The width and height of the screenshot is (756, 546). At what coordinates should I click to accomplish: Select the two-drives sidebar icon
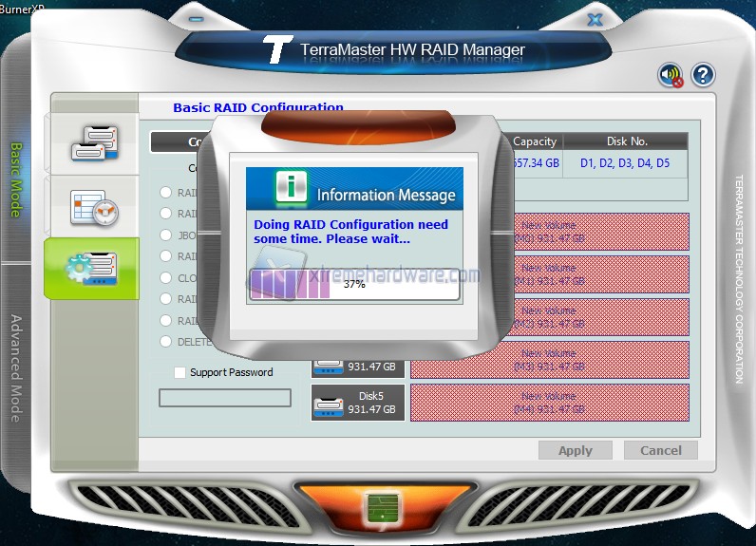coord(93,142)
